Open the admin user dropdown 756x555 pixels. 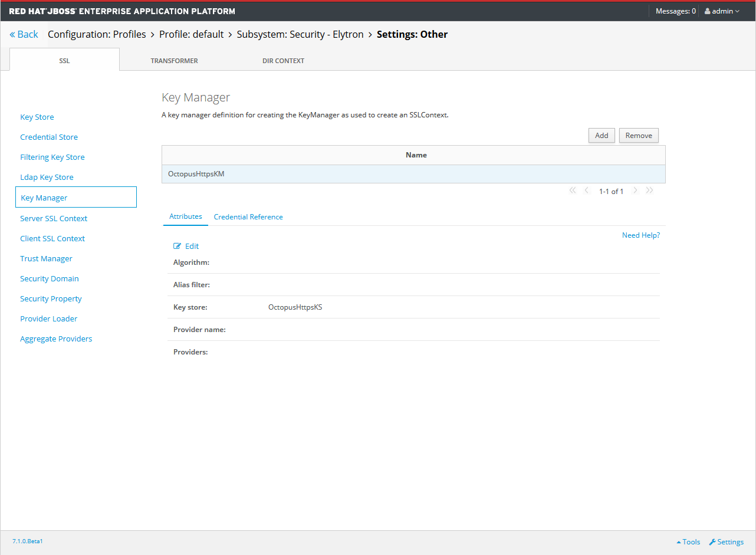pyautogui.click(x=722, y=11)
